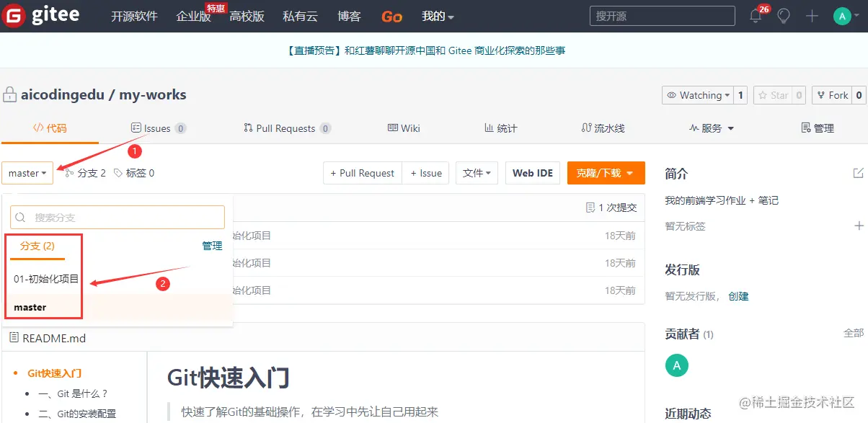
Task: Click 开源软件 in top navigation
Action: 134,16
